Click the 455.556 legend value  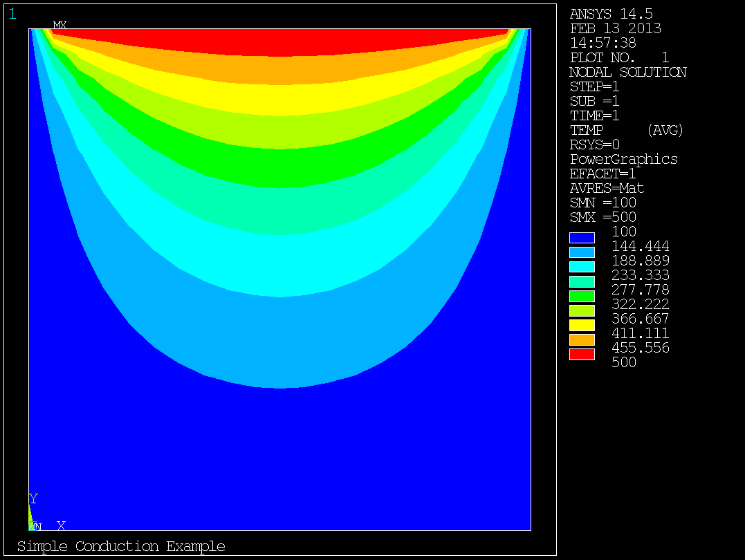click(x=641, y=348)
